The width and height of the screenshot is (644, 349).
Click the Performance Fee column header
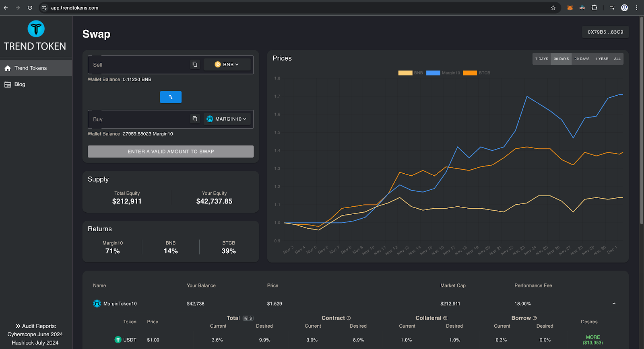coord(533,285)
